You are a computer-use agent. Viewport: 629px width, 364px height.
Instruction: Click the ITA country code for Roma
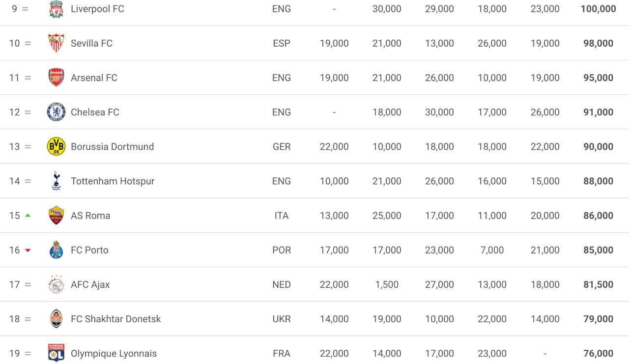(282, 216)
